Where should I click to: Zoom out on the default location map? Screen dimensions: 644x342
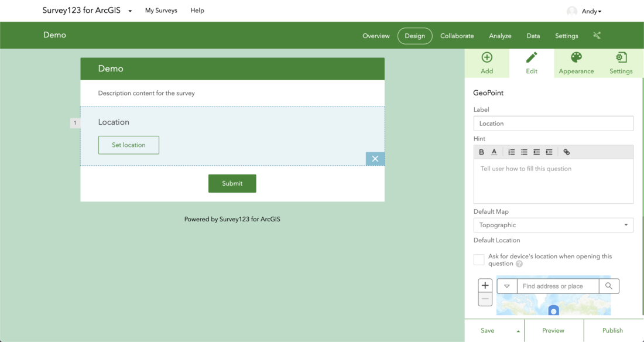[485, 299]
